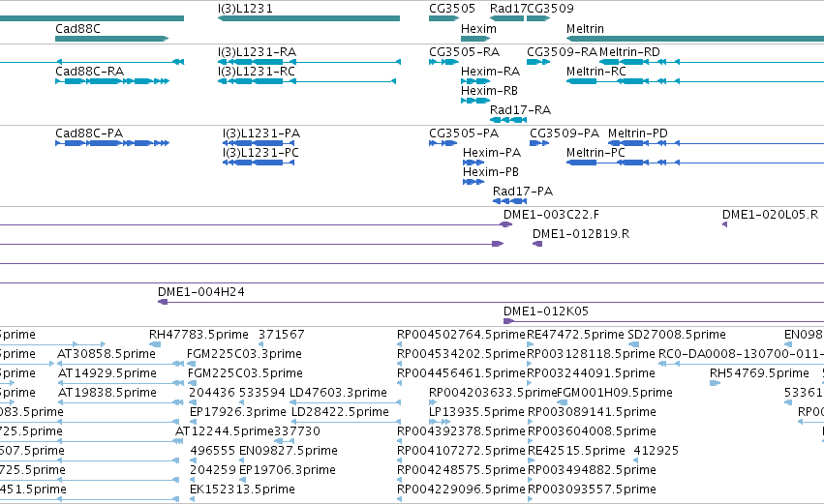Viewport: 824px width, 504px height.
Task: Select the AT14929.5prime EST label
Action: (x=107, y=373)
